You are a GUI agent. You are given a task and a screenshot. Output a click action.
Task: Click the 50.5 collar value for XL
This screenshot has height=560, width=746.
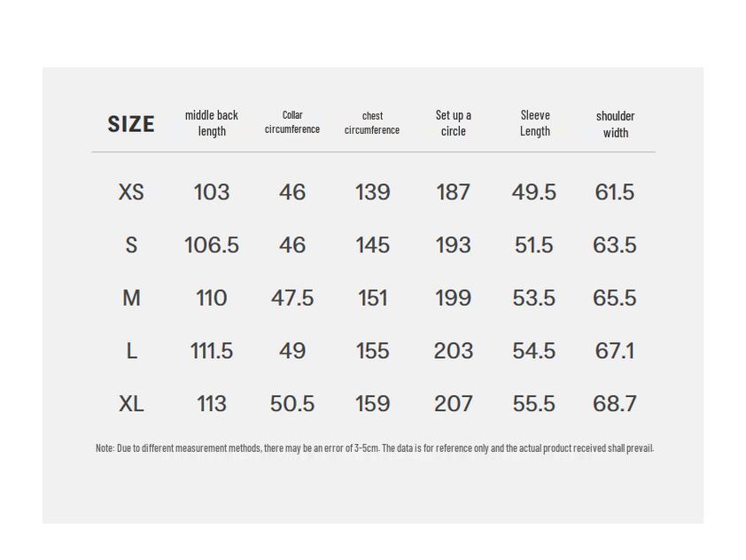292,404
